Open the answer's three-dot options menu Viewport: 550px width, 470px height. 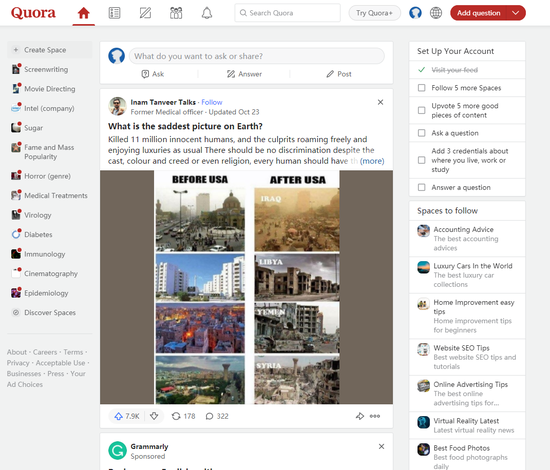tap(375, 416)
